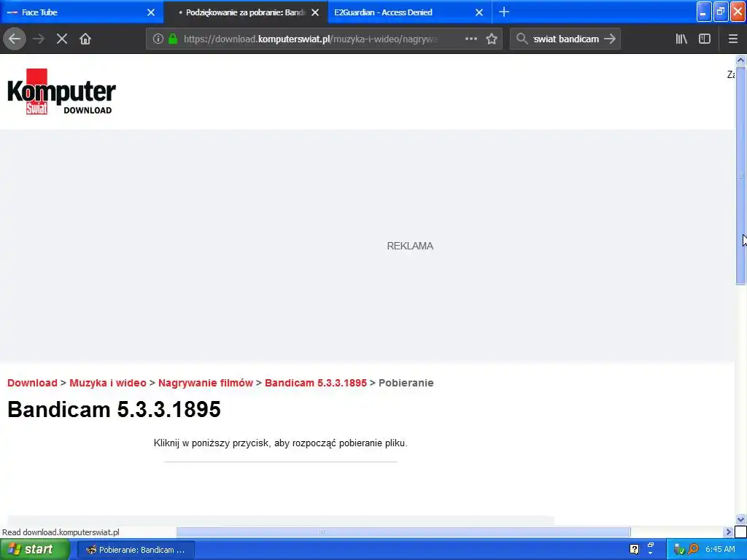Go forward to the next page
Screen dimensions: 747x560
pyautogui.click(x=39, y=39)
